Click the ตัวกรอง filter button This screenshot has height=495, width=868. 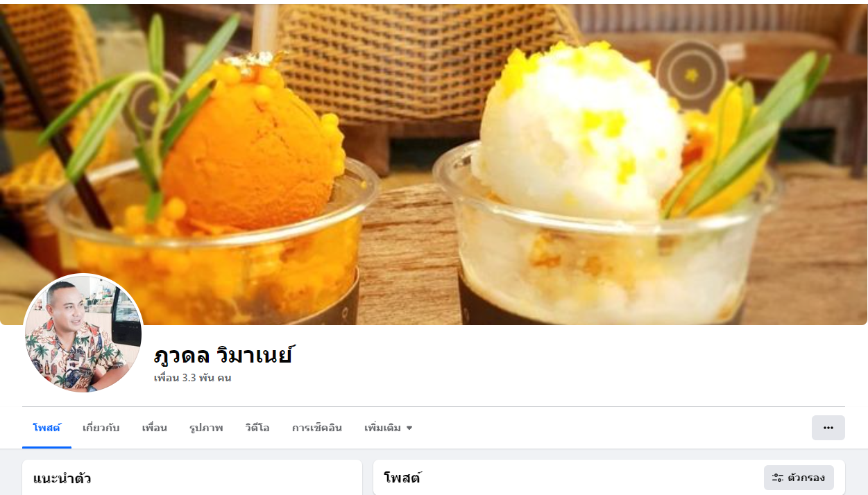coord(799,478)
